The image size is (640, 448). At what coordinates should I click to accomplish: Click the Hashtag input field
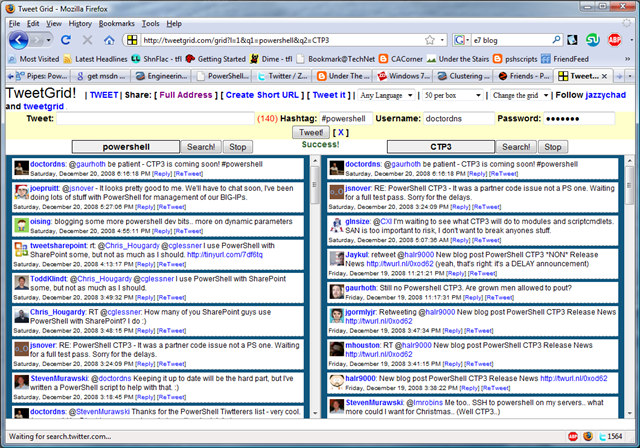[346, 119]
